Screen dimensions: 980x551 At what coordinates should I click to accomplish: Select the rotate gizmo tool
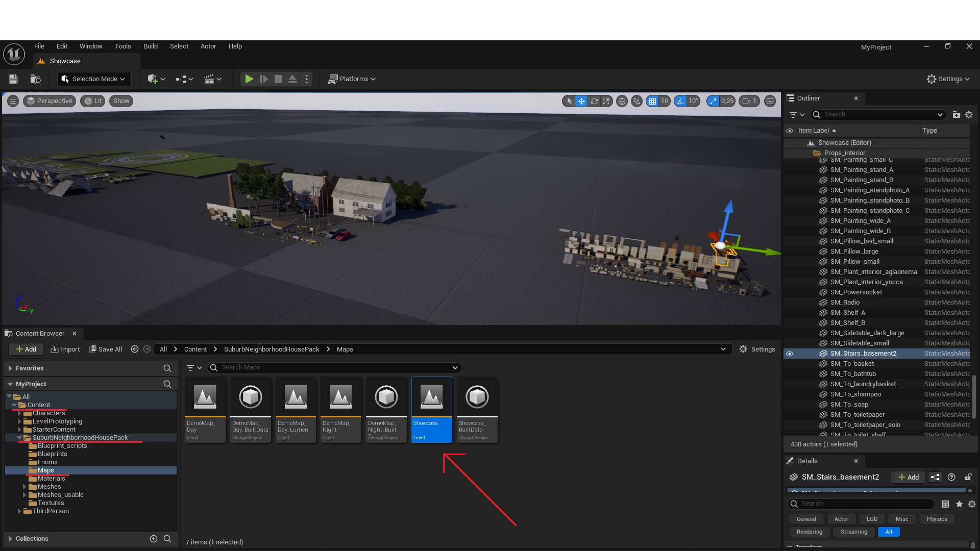(x=594, y=101)
